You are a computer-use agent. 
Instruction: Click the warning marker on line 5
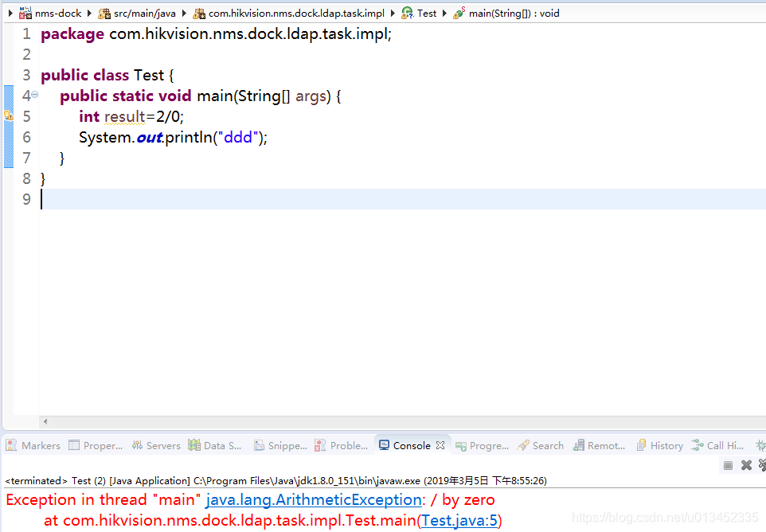click(x=8, y=116)
